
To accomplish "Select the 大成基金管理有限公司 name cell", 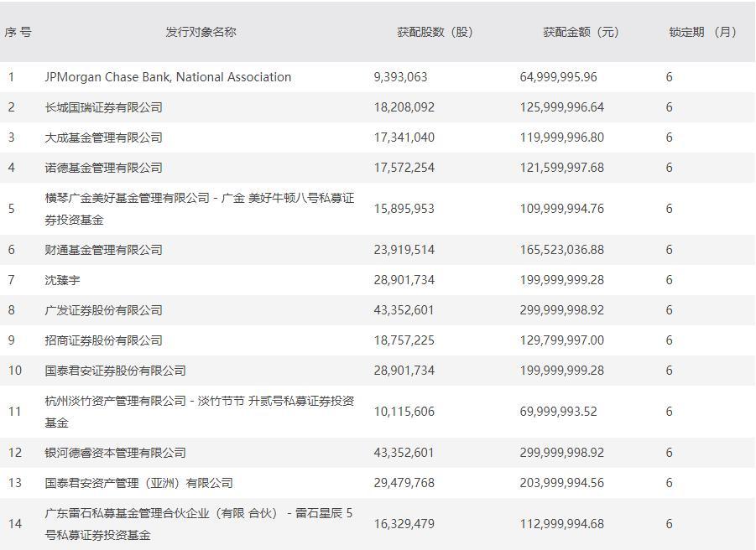I will point(104,137).
